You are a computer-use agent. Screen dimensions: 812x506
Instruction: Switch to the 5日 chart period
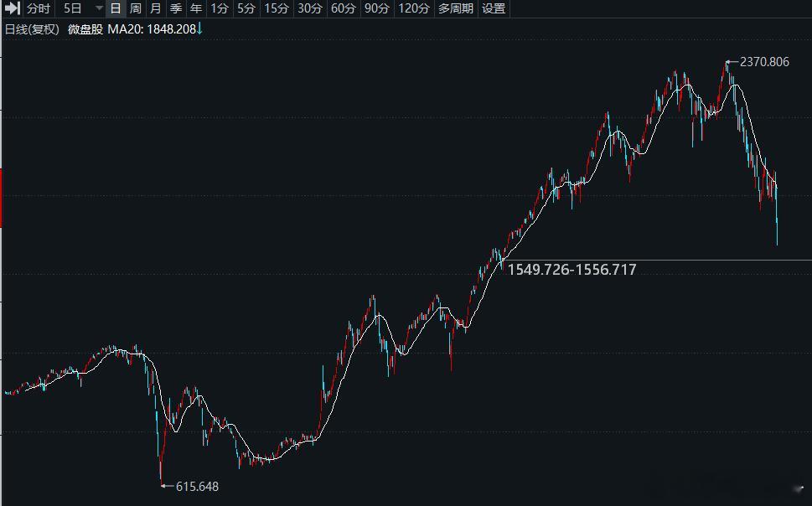[x=73, y=8]
